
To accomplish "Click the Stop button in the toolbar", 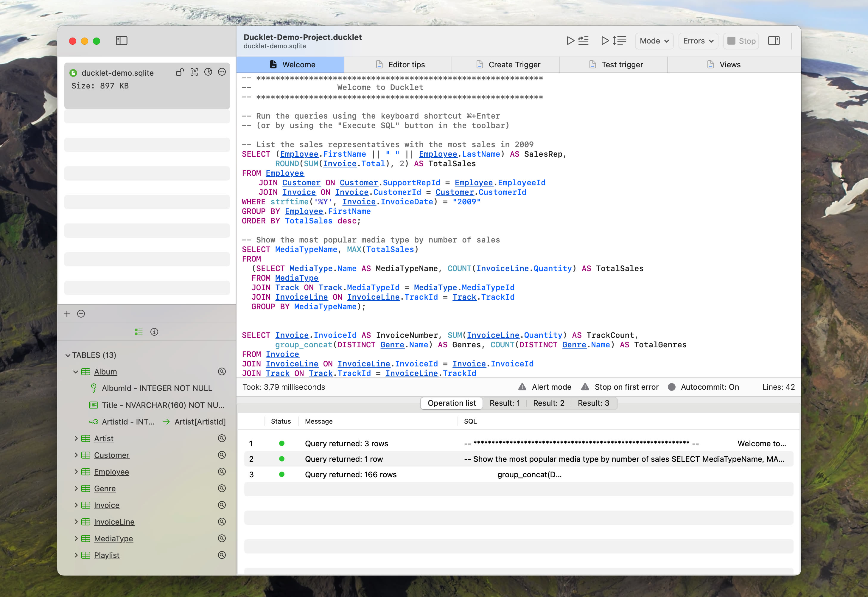I will 741,41.
